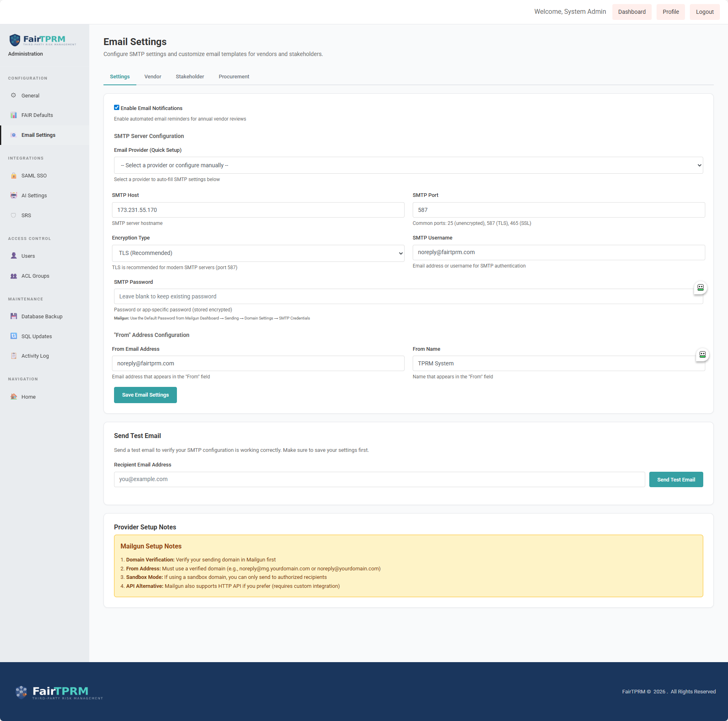Open Database Backup floppy disk icon
The width and height of the screenshot is (728, 721).
(x=13, y=316)
